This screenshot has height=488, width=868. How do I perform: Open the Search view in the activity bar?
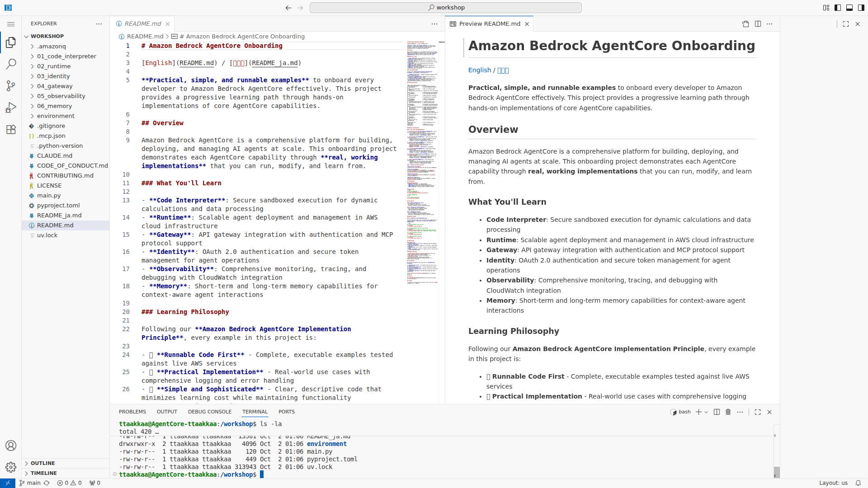[11, 64]
